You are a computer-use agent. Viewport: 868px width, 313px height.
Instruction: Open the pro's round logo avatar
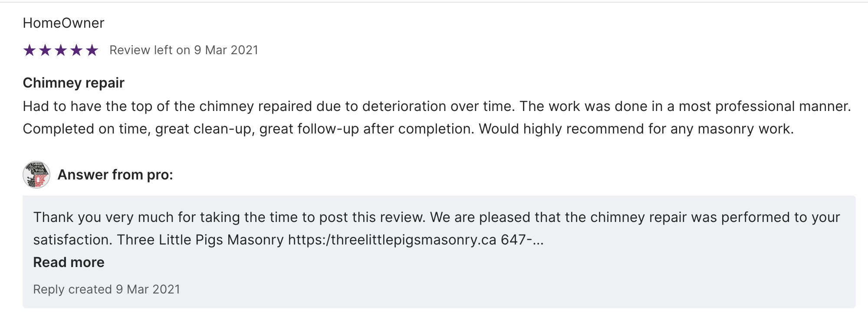click(36, 175)
